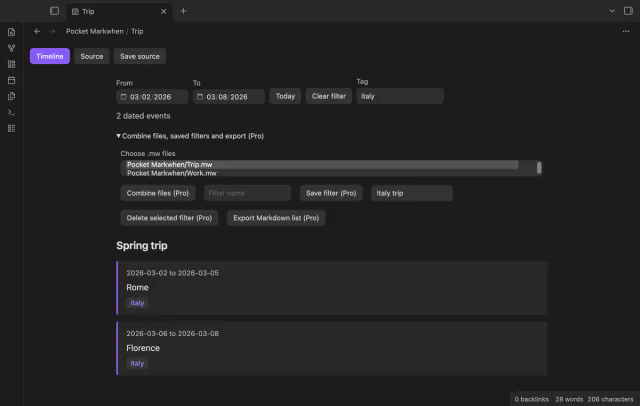Switch to Source view
640x406 pixels.
pyautogui.click(x=92, y=56)
